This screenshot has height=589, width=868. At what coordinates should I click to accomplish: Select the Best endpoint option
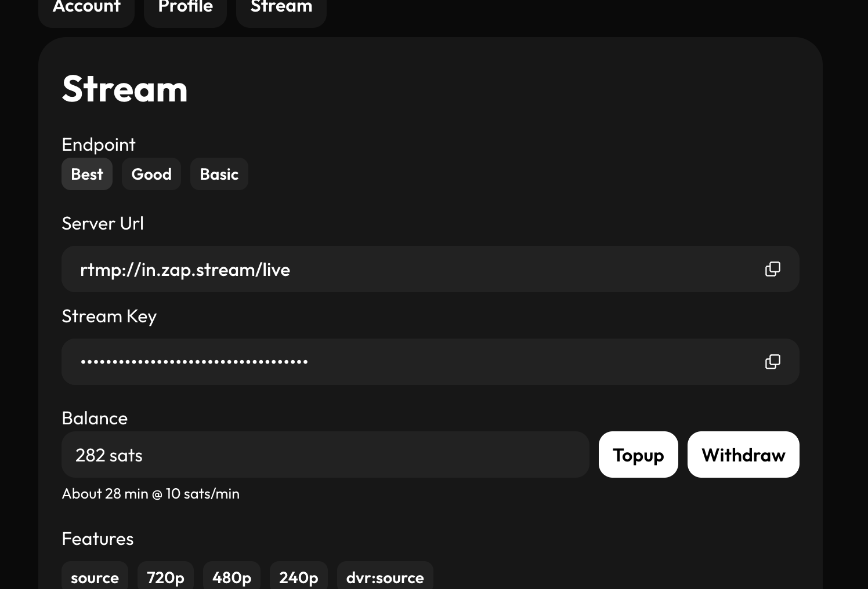pyautogui.click(x=87, y=174)
